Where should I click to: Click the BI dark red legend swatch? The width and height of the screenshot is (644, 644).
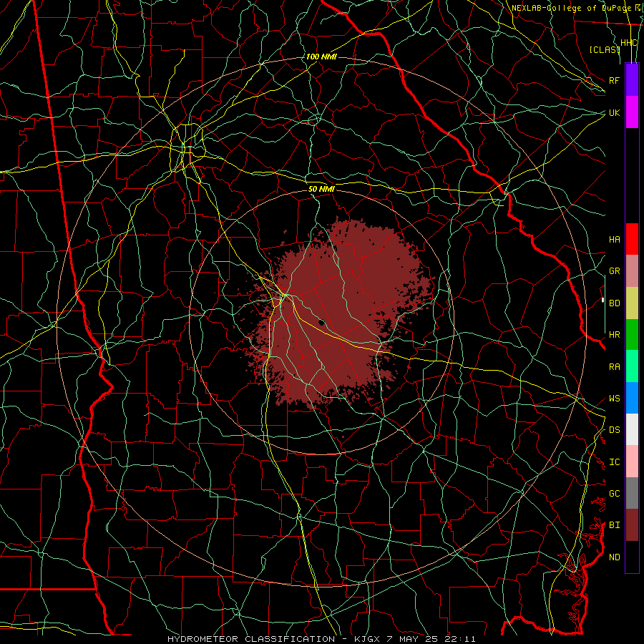coord(632,525)
